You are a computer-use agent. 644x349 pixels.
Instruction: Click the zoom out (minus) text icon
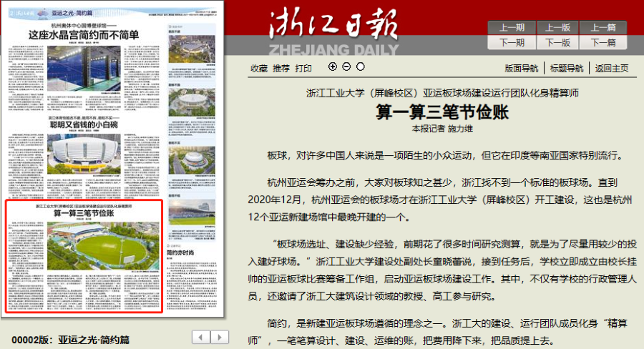pyautogui.click(x=346, y=67)
